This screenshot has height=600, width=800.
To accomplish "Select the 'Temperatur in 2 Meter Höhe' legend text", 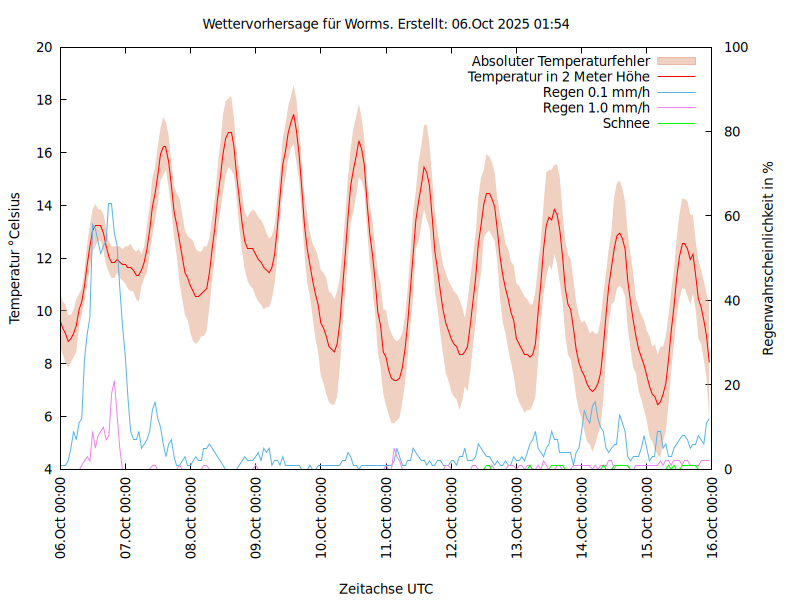I will (559, 76).
